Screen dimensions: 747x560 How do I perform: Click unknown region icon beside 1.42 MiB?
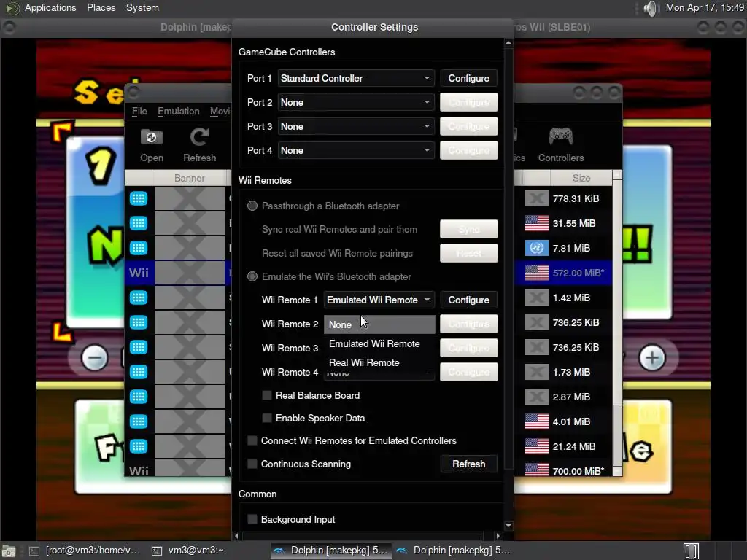[x=536, y=297]
